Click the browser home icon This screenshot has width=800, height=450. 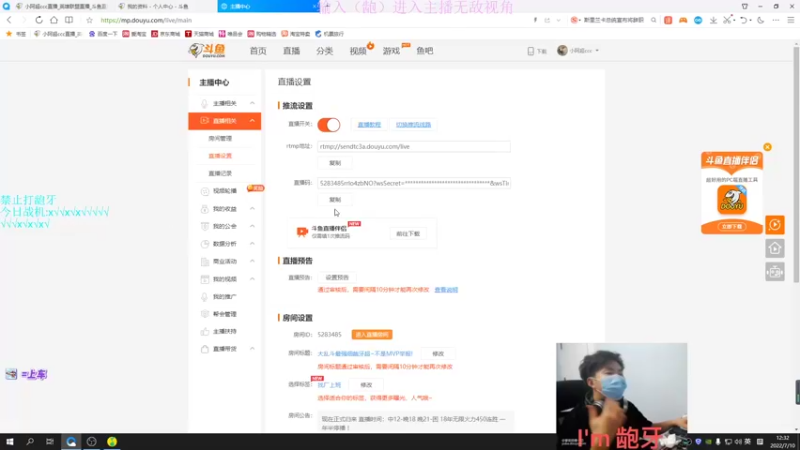pyautogui.click(x=54, y=20)
